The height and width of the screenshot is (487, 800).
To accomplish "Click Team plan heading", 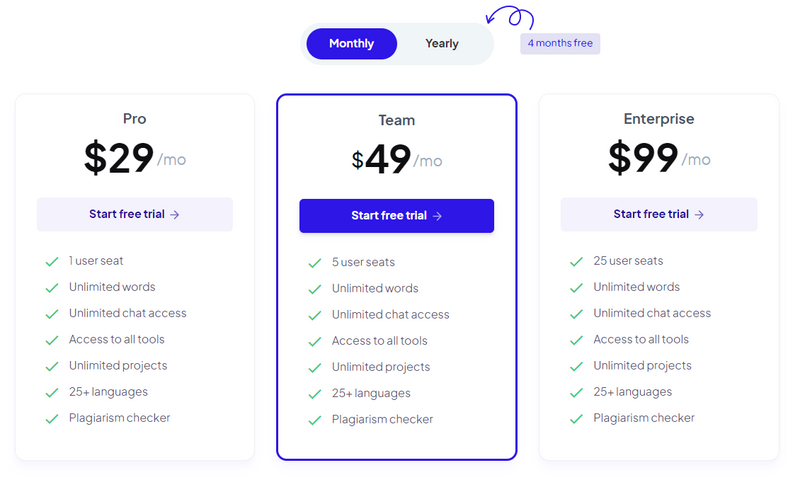I will click(396, 120).
